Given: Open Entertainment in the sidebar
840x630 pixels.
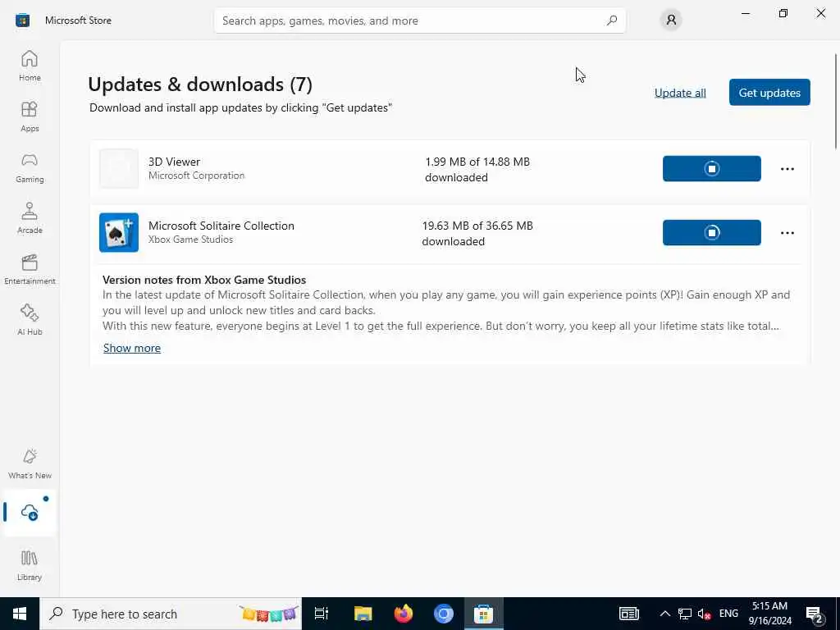Looking at the screenshot, I should (30, 269).
